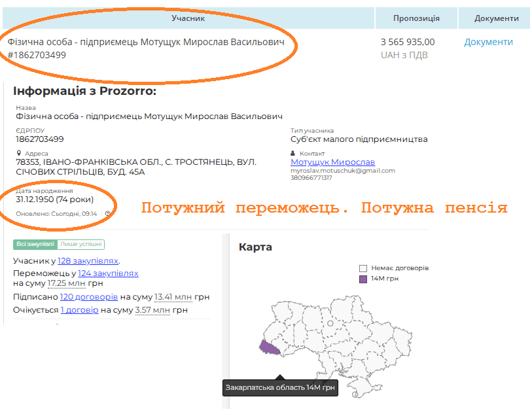Open the 'Документи' link in participant row
Image resolution: width=532 pixels, height=418 pixels.
click(488, 42)
